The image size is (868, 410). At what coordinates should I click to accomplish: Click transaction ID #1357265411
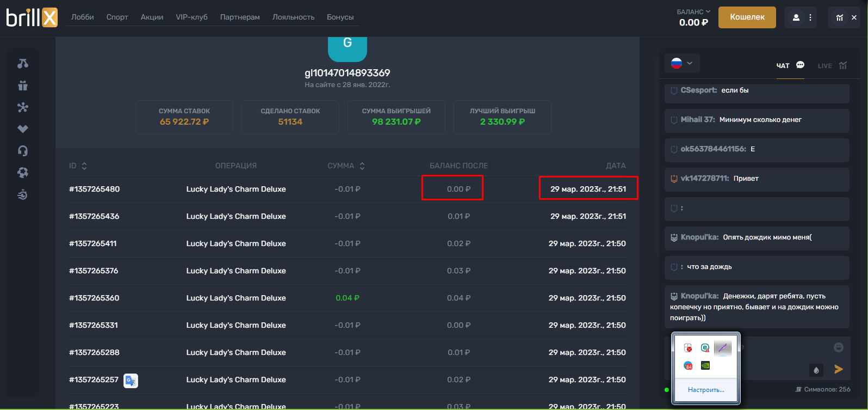(x=92, y=243)
